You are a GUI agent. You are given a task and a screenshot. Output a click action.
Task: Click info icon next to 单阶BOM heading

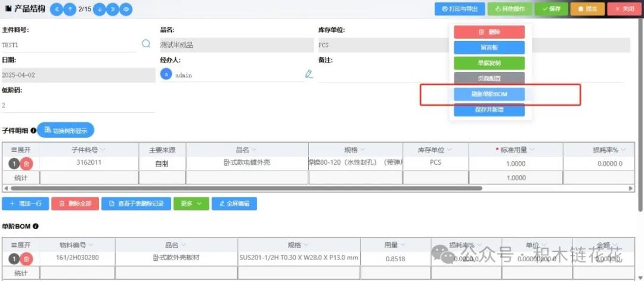[36, 227]
